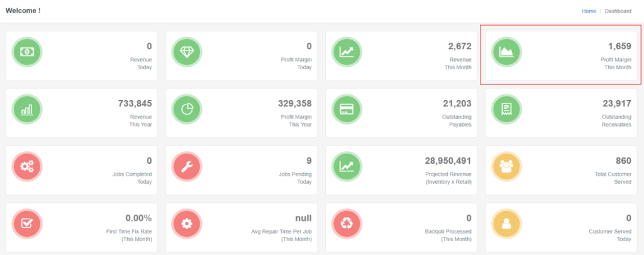
Task: Click the Jobs Completed Today gears icon
Action: [x=28, y=167]
